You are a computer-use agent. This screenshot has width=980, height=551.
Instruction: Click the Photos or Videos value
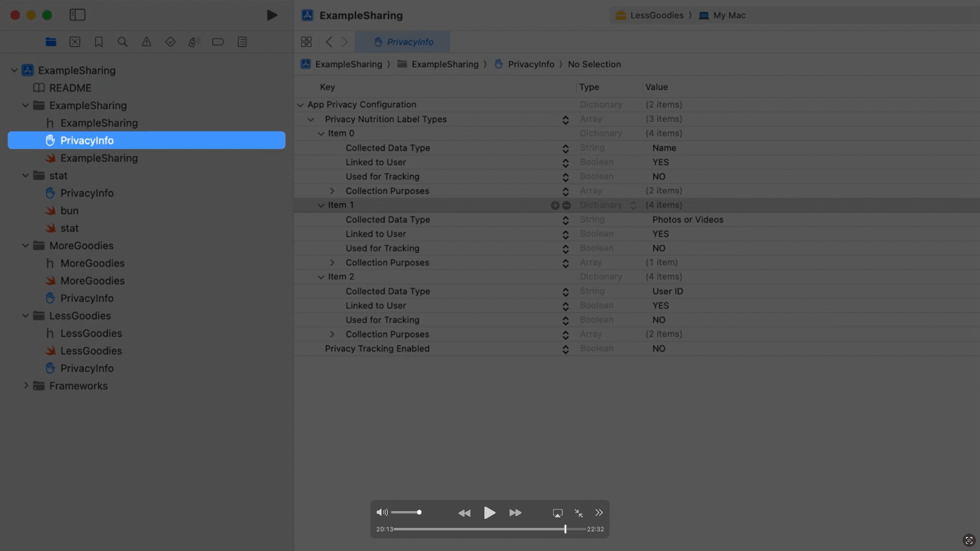pos(688,220)
